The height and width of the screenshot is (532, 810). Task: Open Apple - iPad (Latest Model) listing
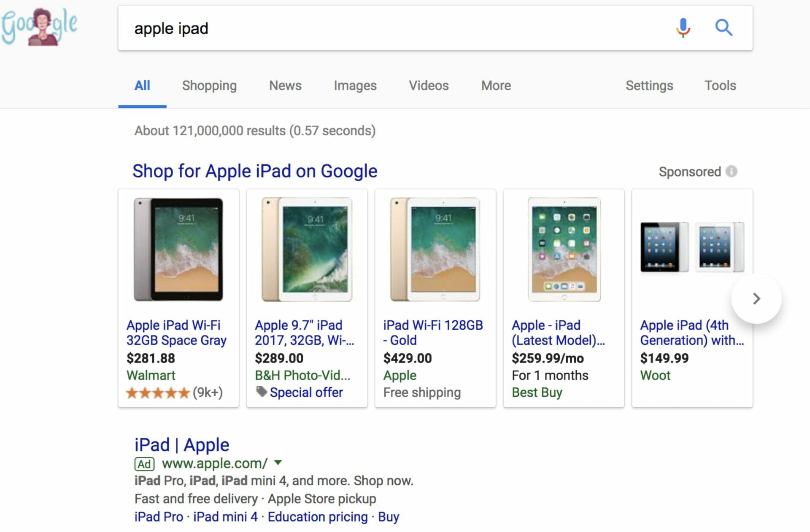coord(558,333)
